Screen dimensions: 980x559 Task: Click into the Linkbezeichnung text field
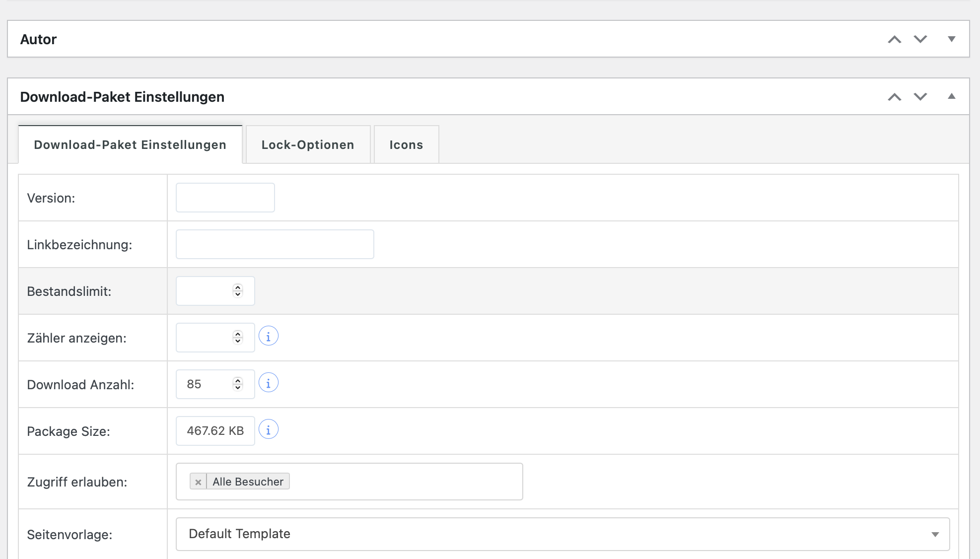point(275,244)
